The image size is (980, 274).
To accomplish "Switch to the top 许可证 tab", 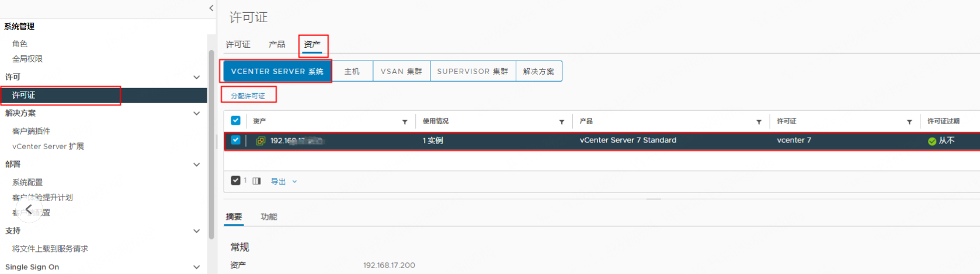I will point(238,44).
